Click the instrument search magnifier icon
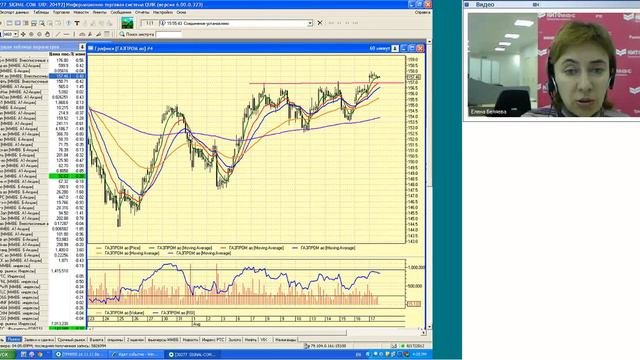640x360 pixels. (x=122, y=34)
